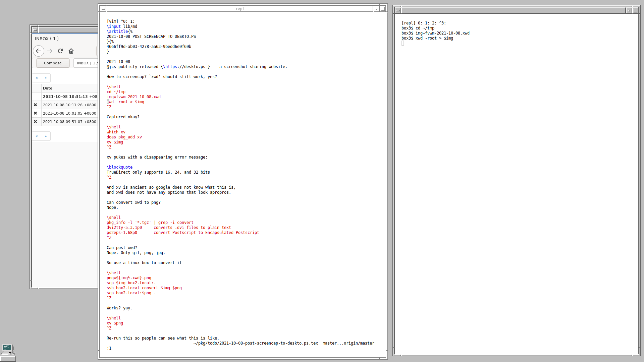
Task: Open unread message dated 10:31:13
Action: point(70,97)
